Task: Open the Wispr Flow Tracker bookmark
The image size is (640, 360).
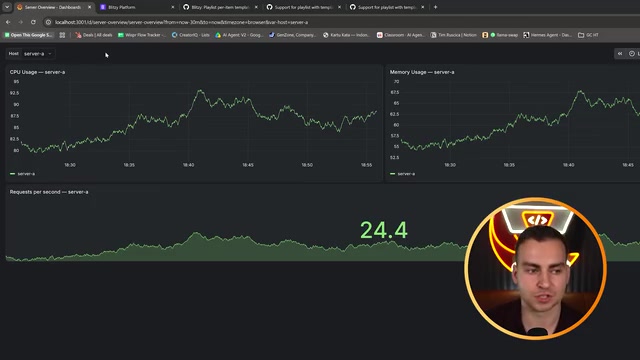Action: [142, 35]
